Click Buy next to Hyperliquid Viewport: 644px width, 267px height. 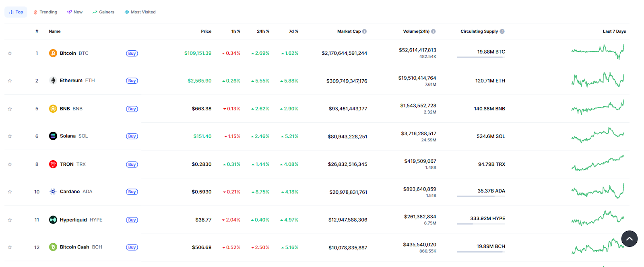click(132, 220)
